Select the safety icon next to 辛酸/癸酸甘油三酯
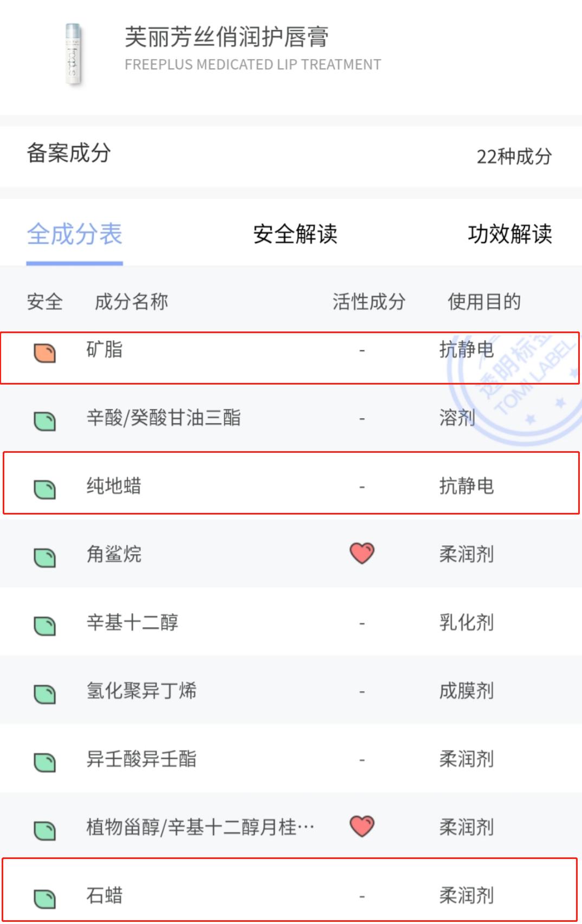This screenshot has height=924, width=582. (45, 419)
